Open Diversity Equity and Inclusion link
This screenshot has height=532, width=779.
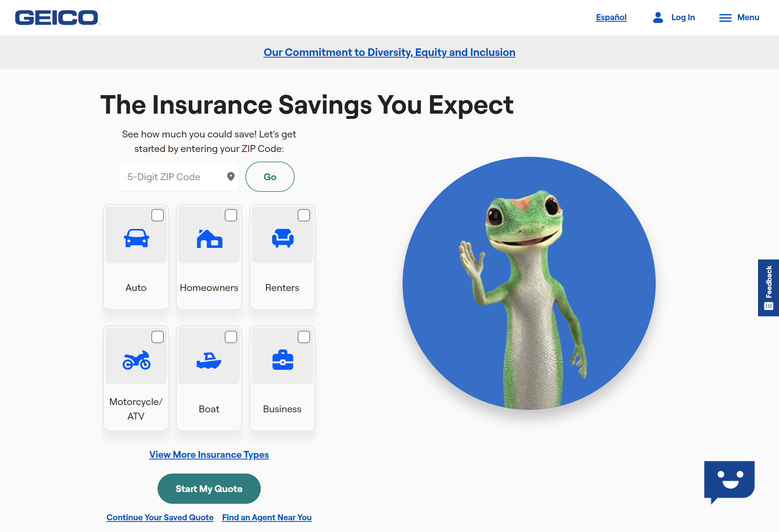(x=389, y=52)
